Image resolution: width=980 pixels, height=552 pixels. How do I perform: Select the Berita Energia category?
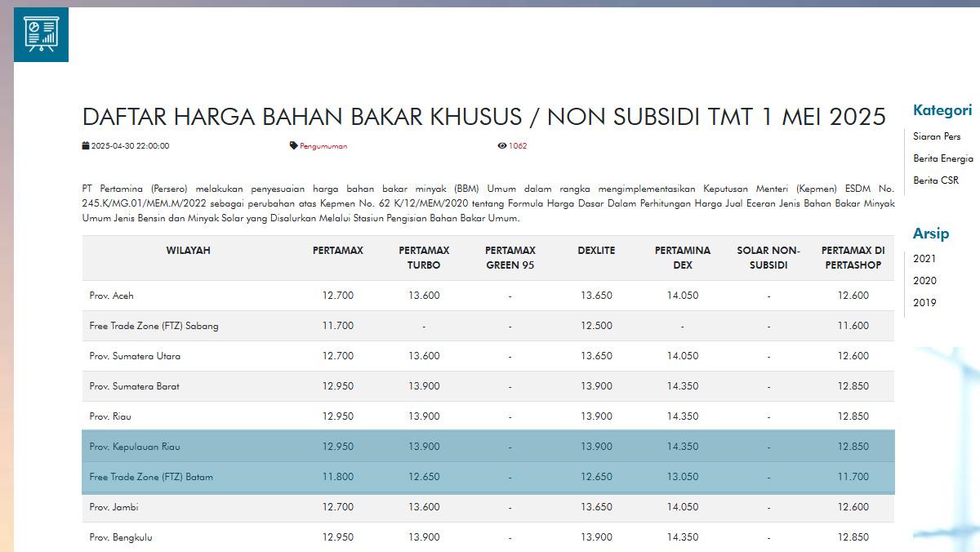(942, 158)
